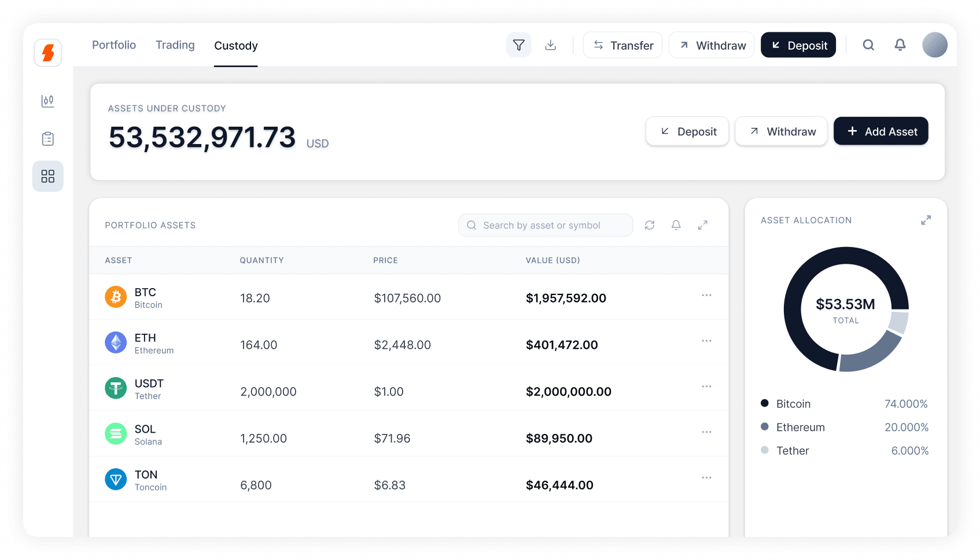This screenshot has height=560, width=980.
Task: Click the $2,000,000.00 value cell
Action: pos(569,392)
